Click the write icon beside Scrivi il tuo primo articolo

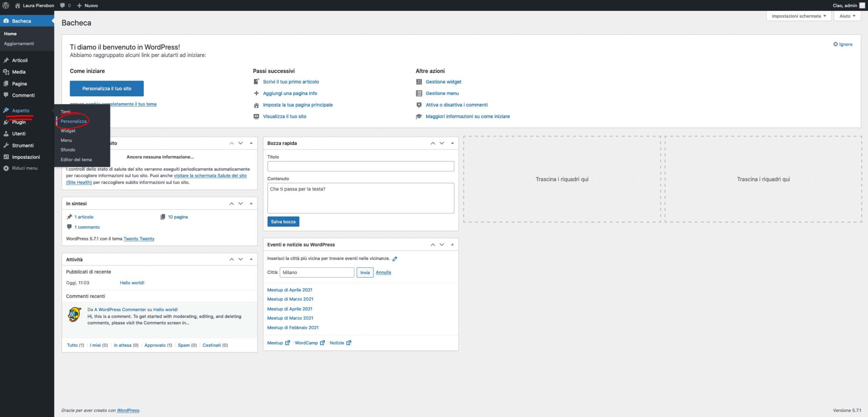click(x=256, y=82)
